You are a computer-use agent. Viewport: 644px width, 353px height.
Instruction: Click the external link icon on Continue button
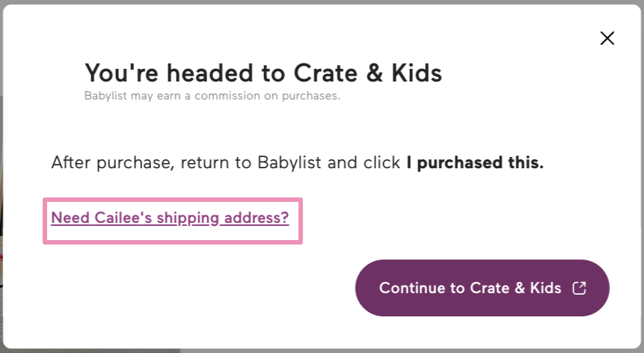click(x=579, y=288)
